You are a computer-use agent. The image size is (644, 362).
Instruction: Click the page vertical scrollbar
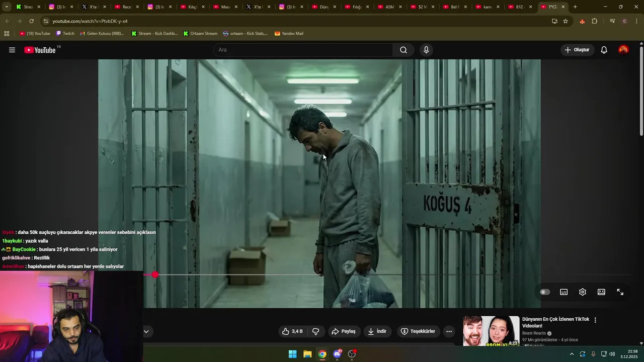click(641, 90)
